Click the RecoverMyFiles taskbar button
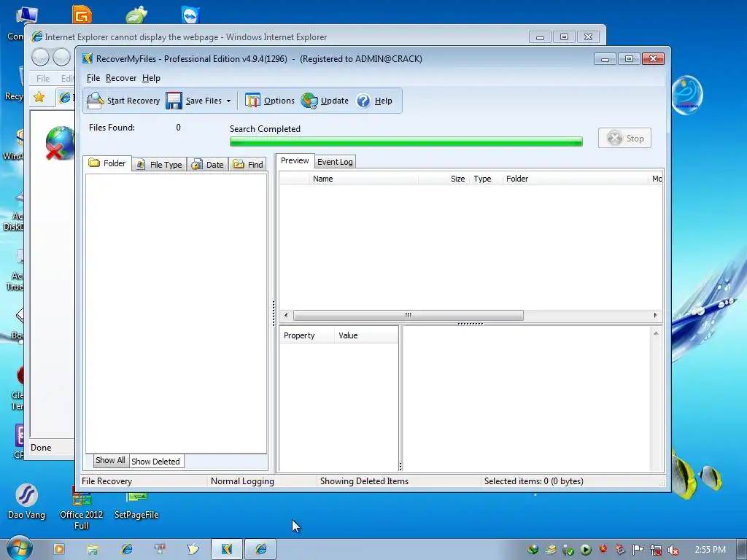747x560 pixels. (x=227, y=550)
